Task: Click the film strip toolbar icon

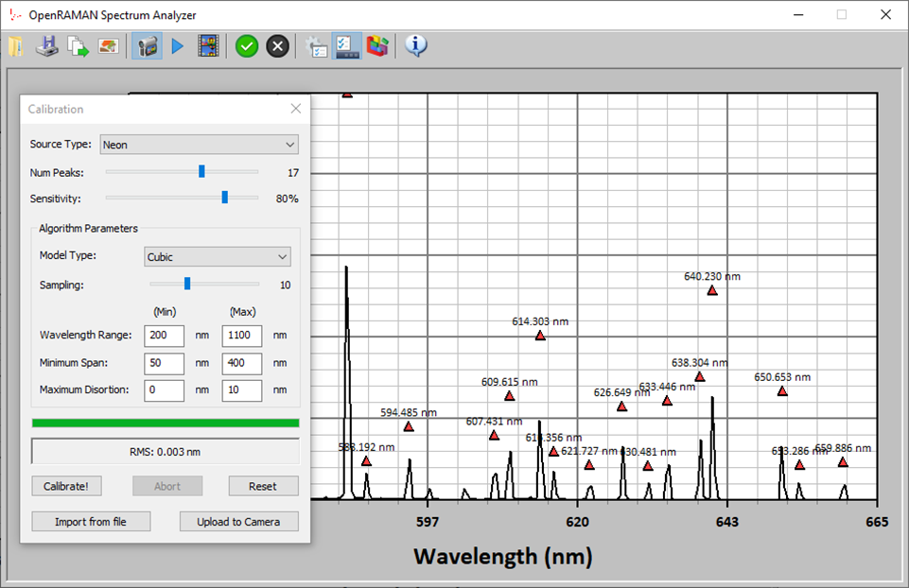Action: pyautogui.click(x=208, y=45)
